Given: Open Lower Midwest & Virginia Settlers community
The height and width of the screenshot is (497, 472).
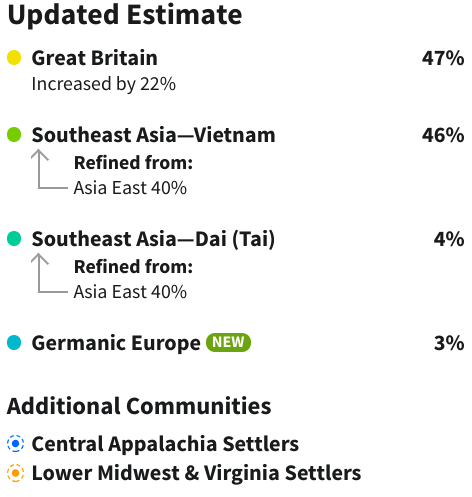Looking at the screenshot, I should 196,473.
